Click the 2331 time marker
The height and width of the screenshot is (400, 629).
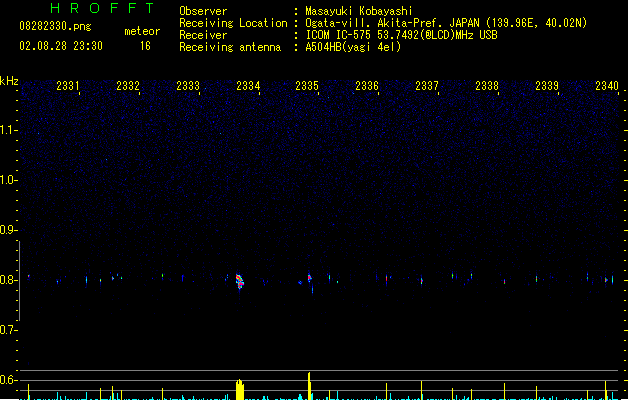pos(68,86)
